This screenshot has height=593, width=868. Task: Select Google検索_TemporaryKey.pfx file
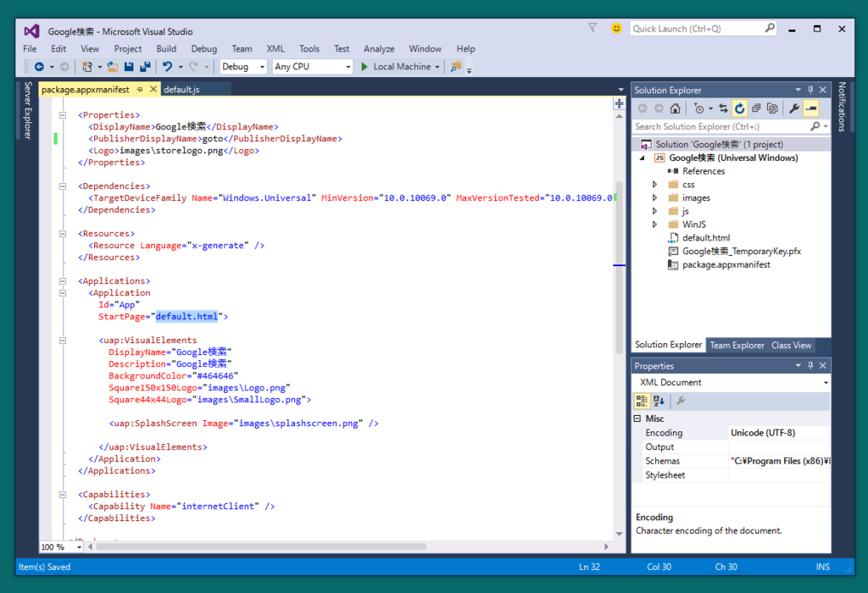click(x=741, y=251)
